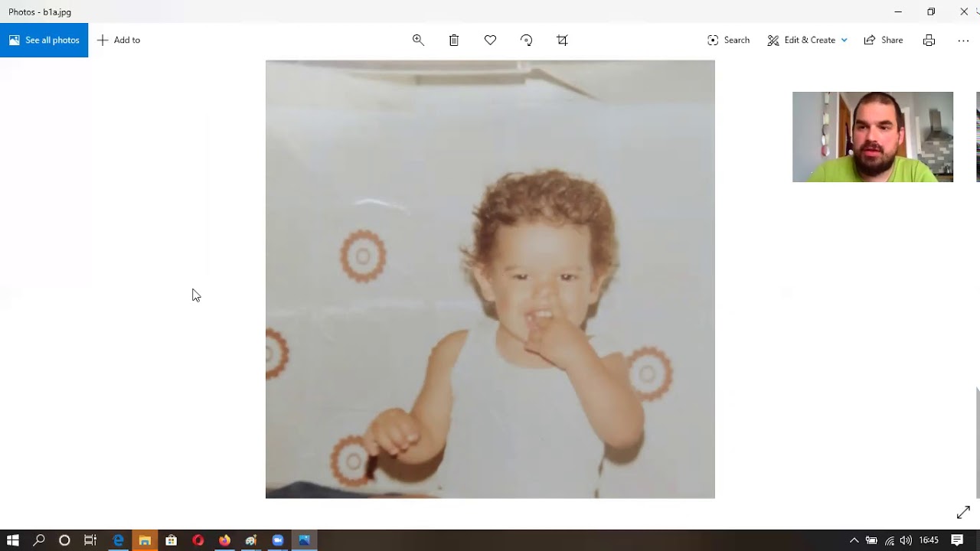
Task: Delete the photo using trash icon
Action: click(454, 40)
